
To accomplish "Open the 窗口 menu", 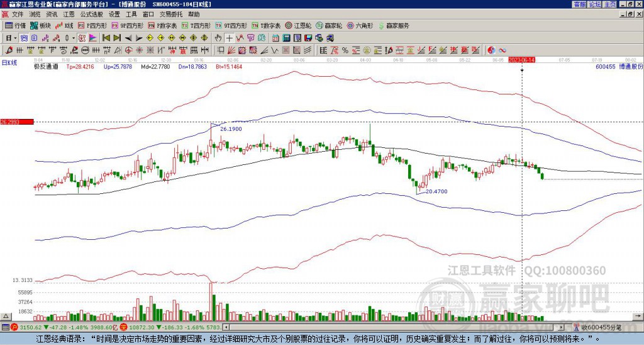I will coord(148,14).
